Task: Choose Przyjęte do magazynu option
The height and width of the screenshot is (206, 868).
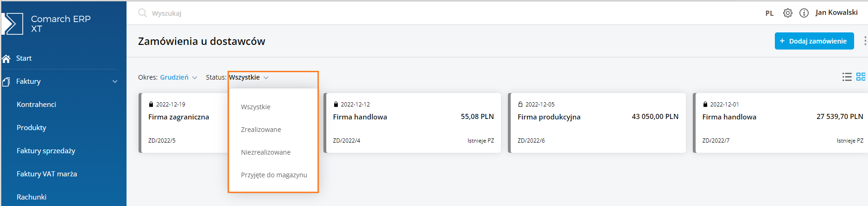Action: (x=274, y=175)
